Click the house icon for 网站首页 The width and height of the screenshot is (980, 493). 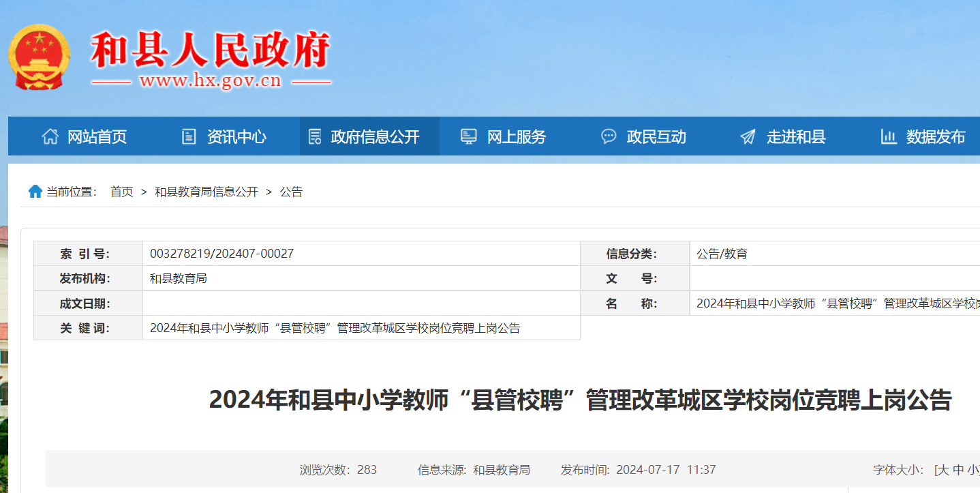(x=50, y=136)
